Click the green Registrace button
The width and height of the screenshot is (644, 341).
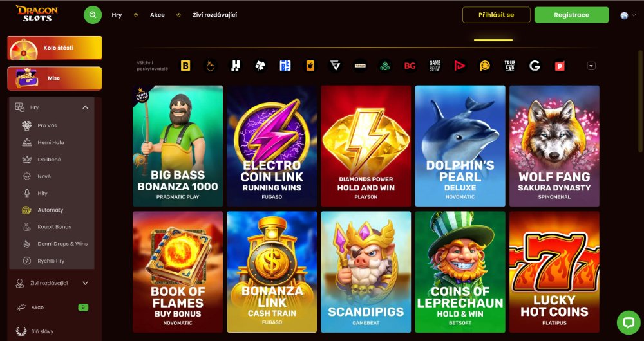[571, 15]
